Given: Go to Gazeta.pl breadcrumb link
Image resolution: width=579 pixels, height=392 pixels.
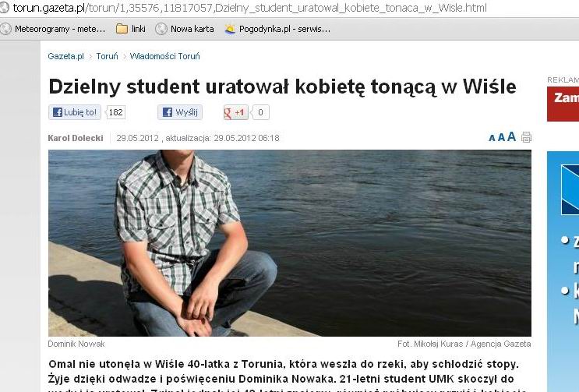Looking at the screenshot, I should click(65, 56).
